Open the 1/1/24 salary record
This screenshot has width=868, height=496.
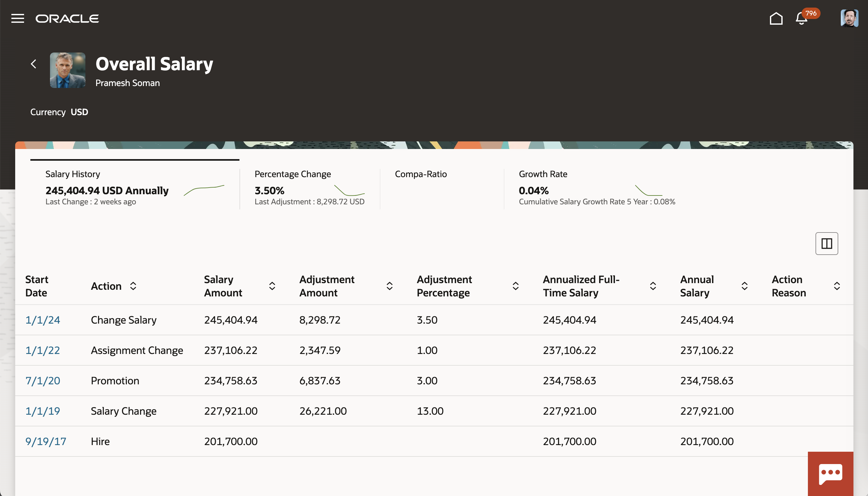pyautogui.click(x=43, y=320)
